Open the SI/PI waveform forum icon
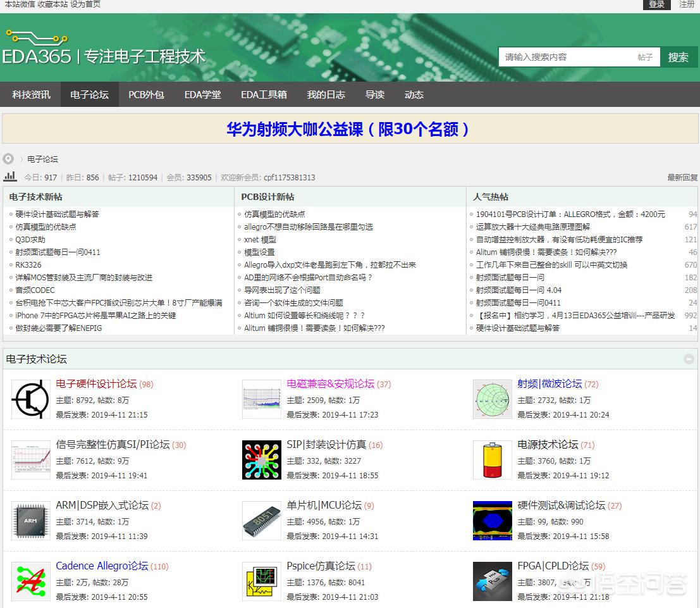The width and height of the screenshot is (700, 608). click(x=31, y=460)
